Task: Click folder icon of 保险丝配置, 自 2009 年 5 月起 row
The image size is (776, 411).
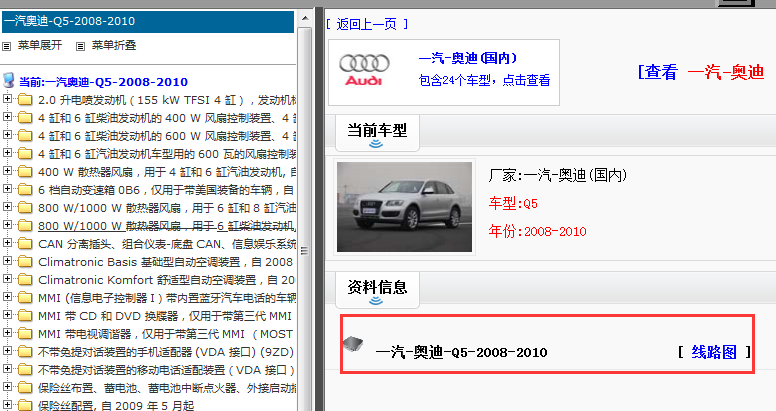Action: pos(25,405)
